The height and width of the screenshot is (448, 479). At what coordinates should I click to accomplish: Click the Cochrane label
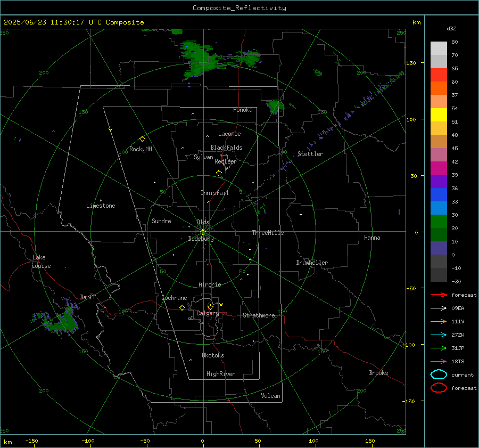pos(174,298)
